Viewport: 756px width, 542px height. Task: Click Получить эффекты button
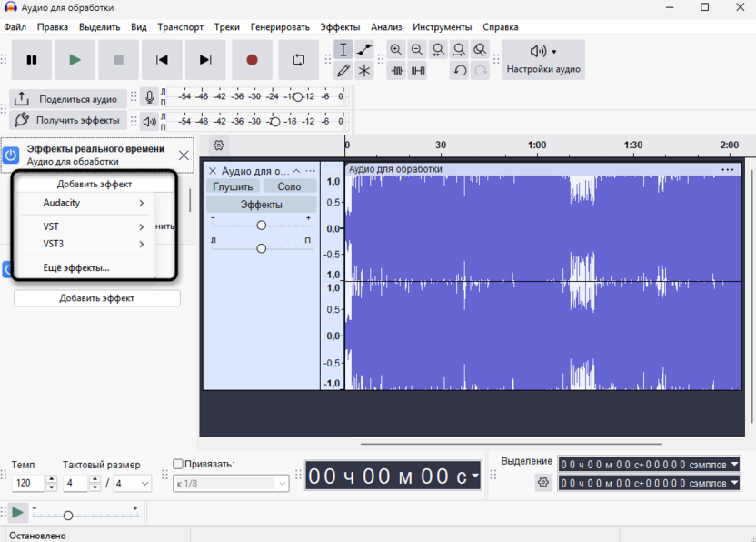click(68, 120)
